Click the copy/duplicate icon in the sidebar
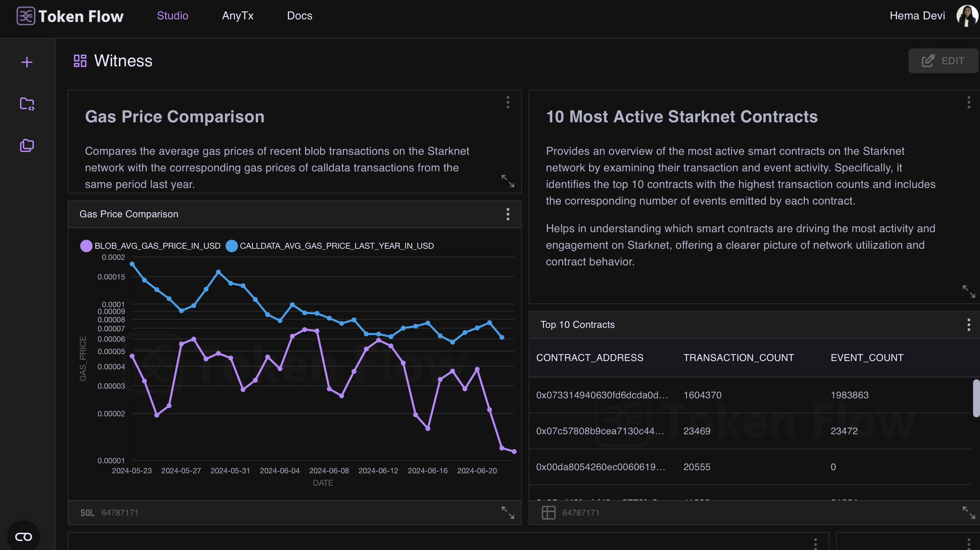This screenshot has height=550, width=980. pos(27,145)
